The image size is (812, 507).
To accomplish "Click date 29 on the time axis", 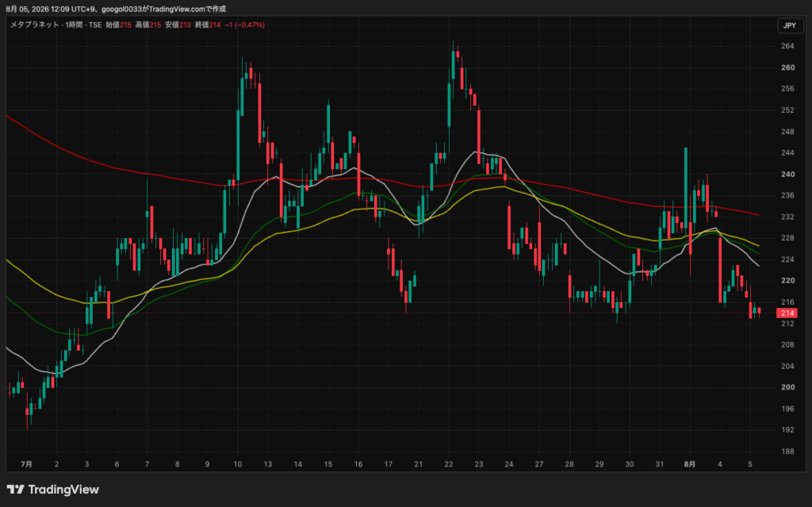I will [599, 464].
